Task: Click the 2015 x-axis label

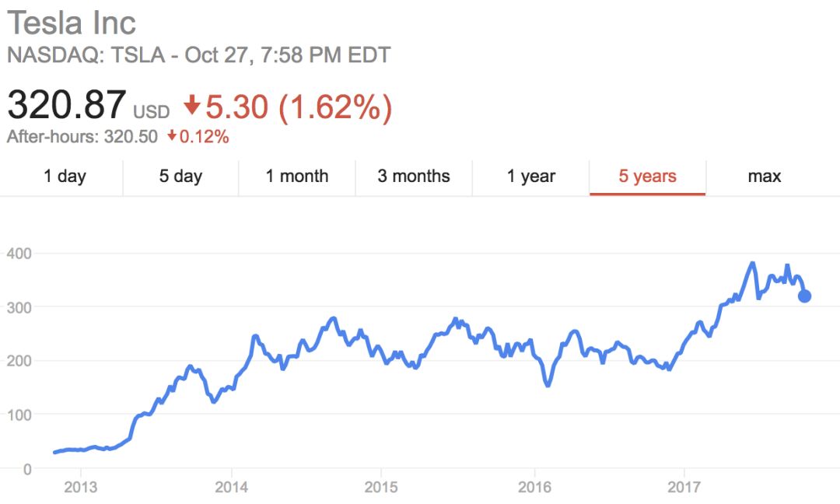Action: point(381,487)
